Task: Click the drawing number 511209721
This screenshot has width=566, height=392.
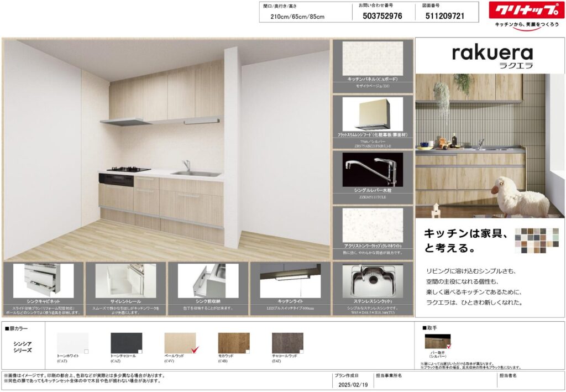Action: [446, 16]
